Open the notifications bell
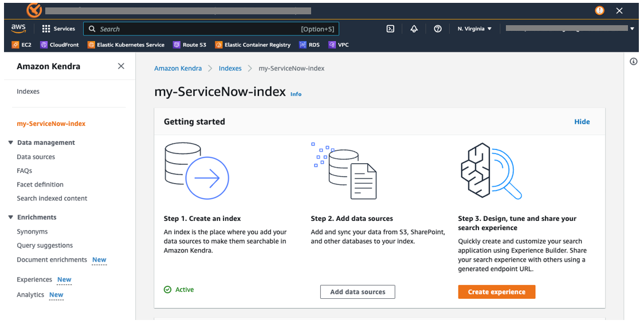 (414, 29)
